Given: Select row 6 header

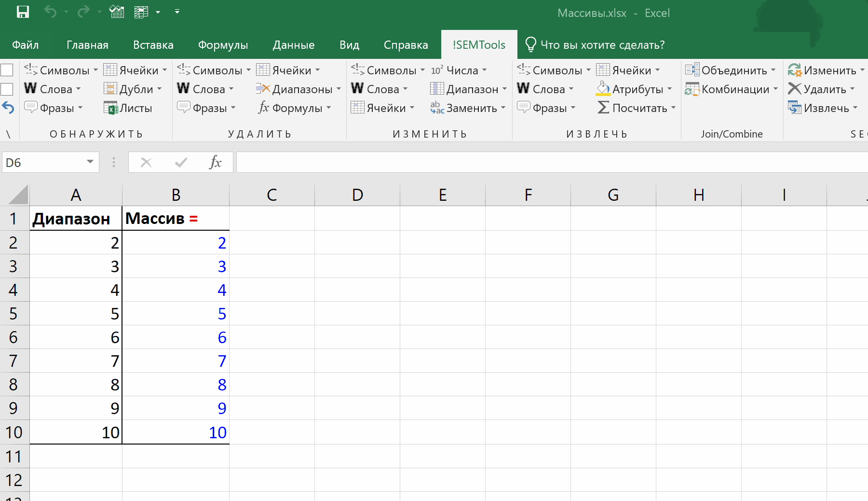Looking at the screenshot, I should click(x=14, y=337).
